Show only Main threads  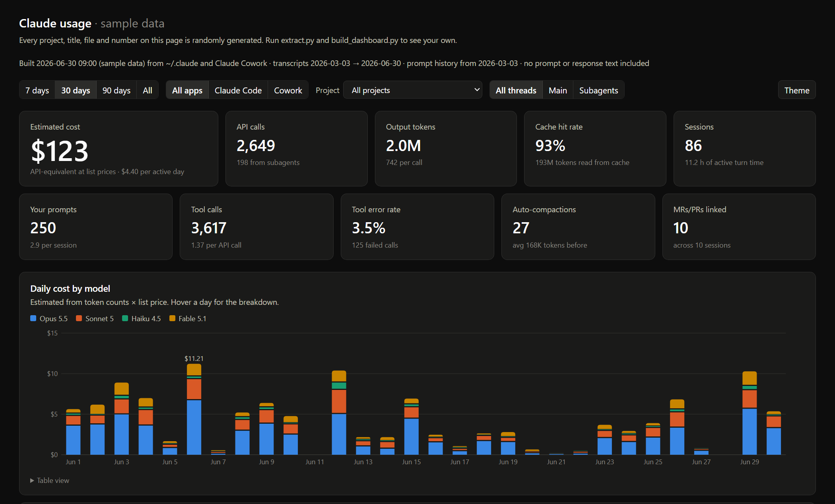[558, 90]
